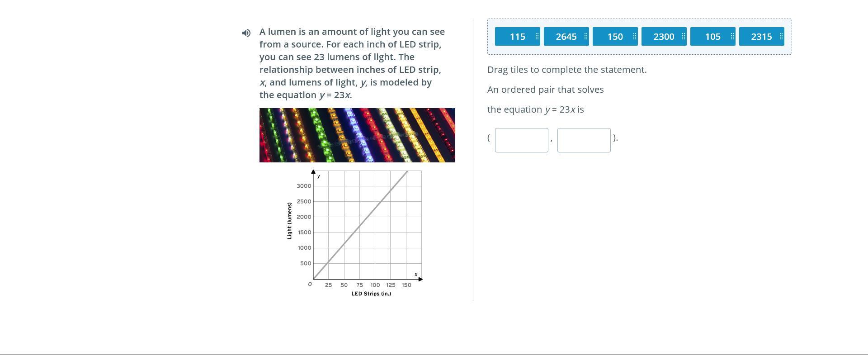This screenshot has width=868, height=356.
Task: Click the drag handle on tile 115
Action: click(537, 37)
